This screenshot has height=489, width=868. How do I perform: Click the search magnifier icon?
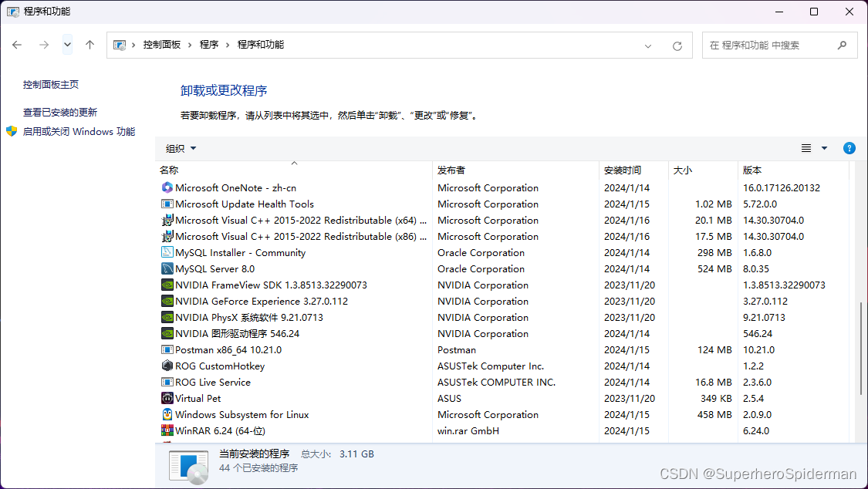tap(842, 46)
